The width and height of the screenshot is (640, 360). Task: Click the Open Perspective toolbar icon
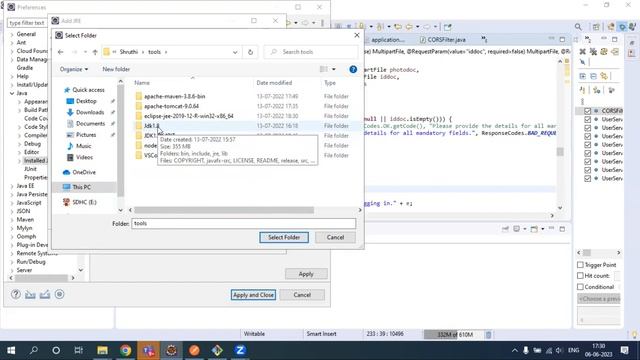click(596, 27)
